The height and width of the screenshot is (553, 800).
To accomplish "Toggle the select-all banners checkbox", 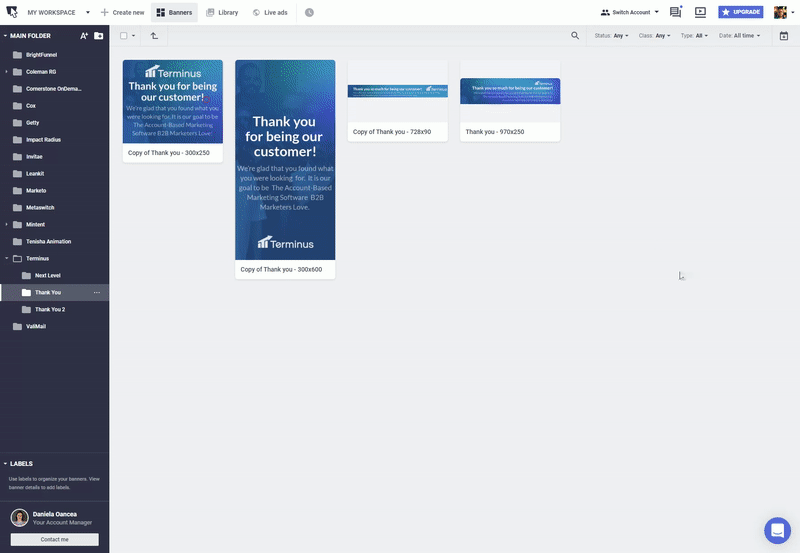I will [x=123, y=36].
